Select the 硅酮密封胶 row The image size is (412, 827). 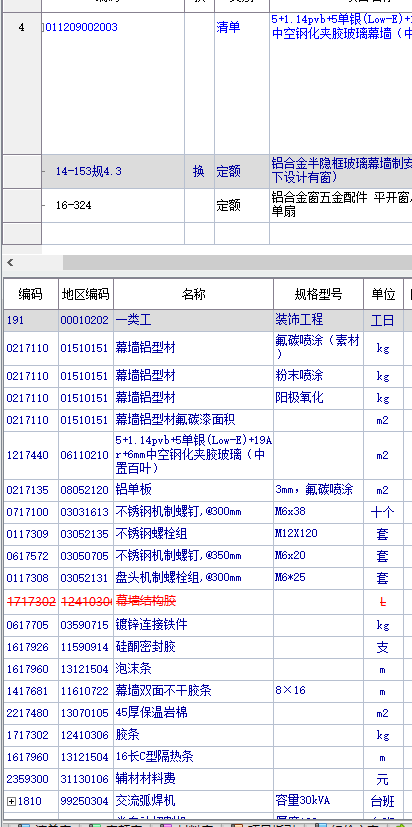pos(206,647)
